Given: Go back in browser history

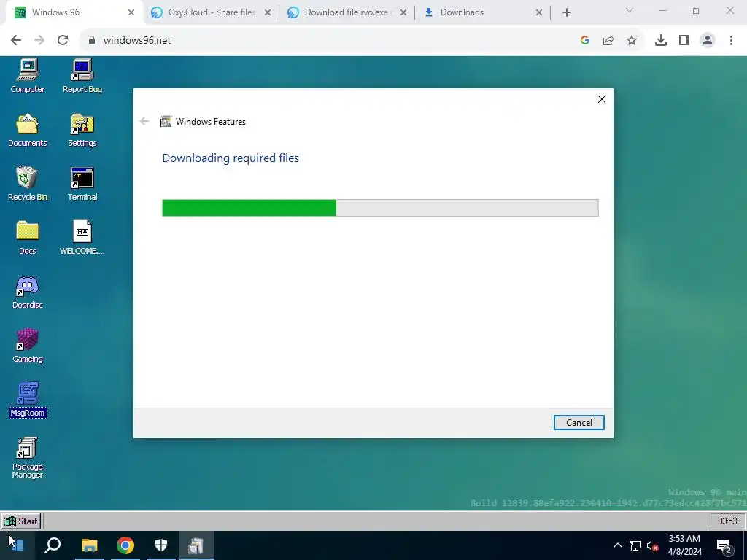Looking at the screenshot, I should tap(16, 40).
